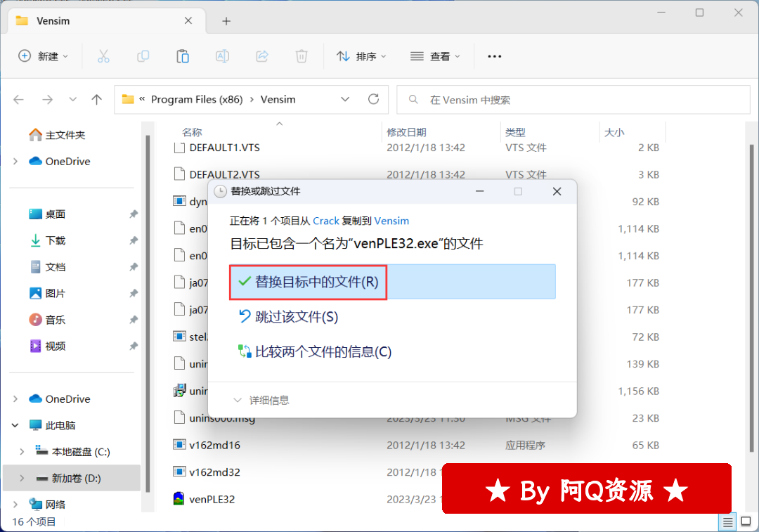Open Desktop (桌面) in sidebar
The width and height of the screenshot is (759, 532).
pos(47,214)
